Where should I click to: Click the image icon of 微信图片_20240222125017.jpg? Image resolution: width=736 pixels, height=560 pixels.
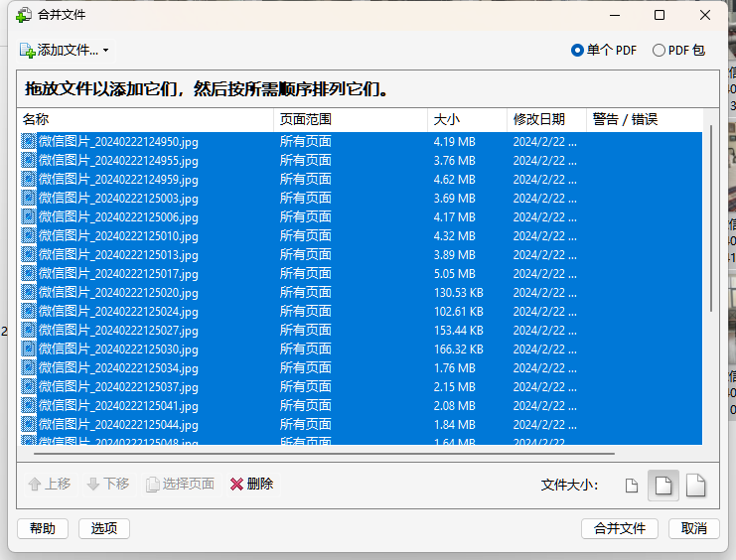pyautogui.click(x=29, y=273)
